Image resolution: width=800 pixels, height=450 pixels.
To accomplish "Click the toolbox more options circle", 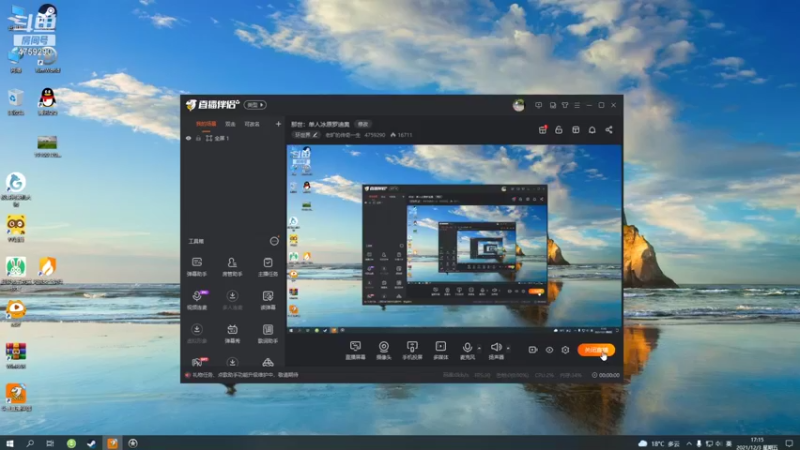I will point(274,241).
